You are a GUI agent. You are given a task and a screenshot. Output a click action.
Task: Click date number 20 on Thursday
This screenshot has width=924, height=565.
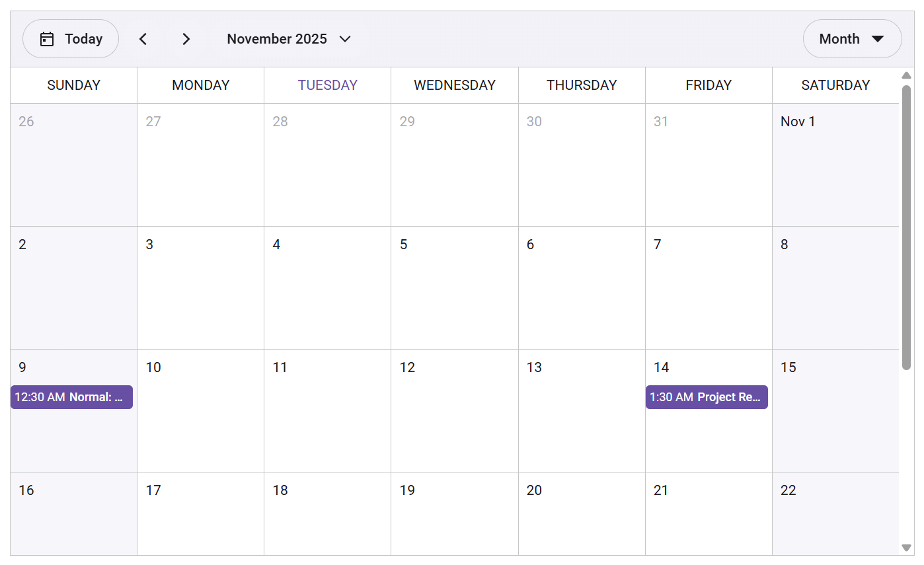pos(534,490)
